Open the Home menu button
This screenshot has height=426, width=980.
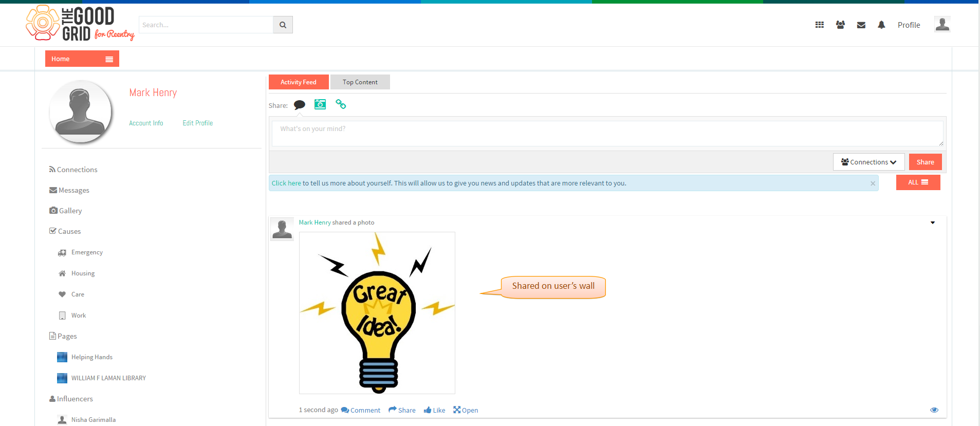click(82, 59)
